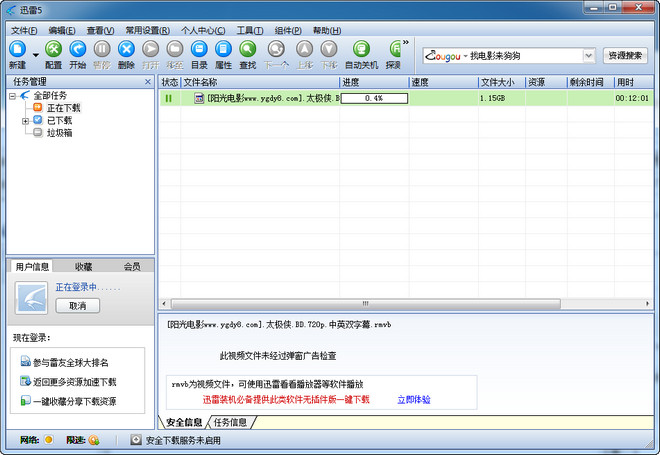The height and width of the screenshot is (455, 660).
Task: Sort by the 状态 column header
Action: 170,82
